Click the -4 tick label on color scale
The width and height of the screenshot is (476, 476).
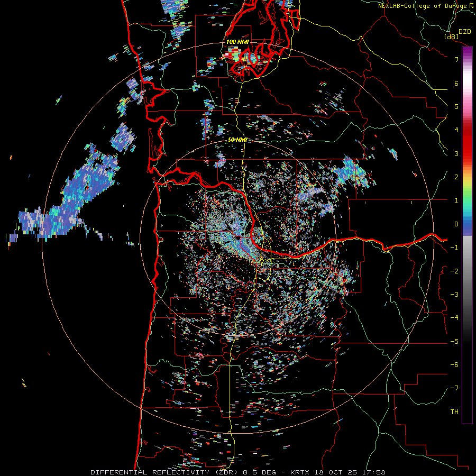(454, 318)
